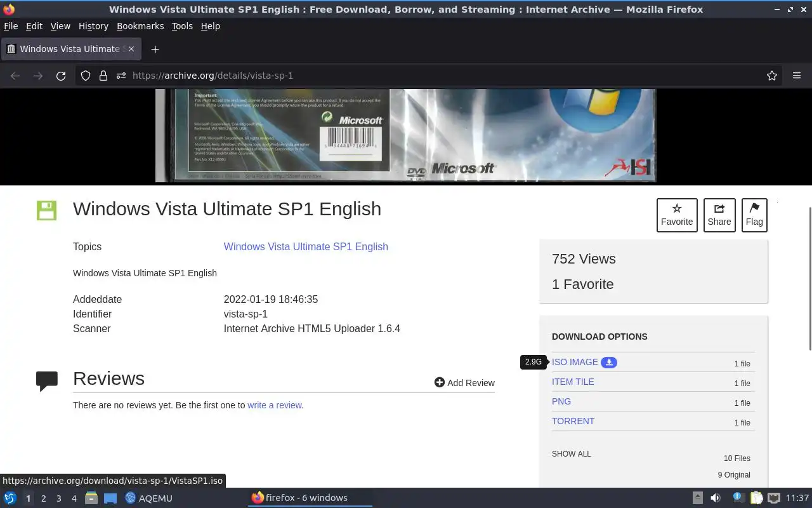The image size is (812, 508).
Task: View site security padlock info
Action: click(x=103, y=76)
